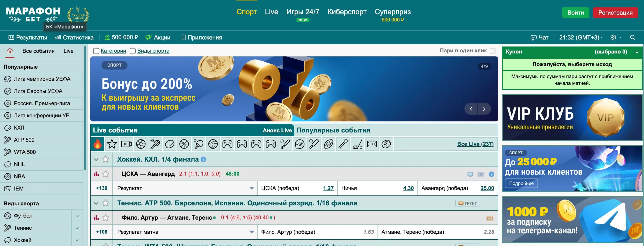
Task: Open the settings gear dropdown
Action: click(x=616, y=37)
